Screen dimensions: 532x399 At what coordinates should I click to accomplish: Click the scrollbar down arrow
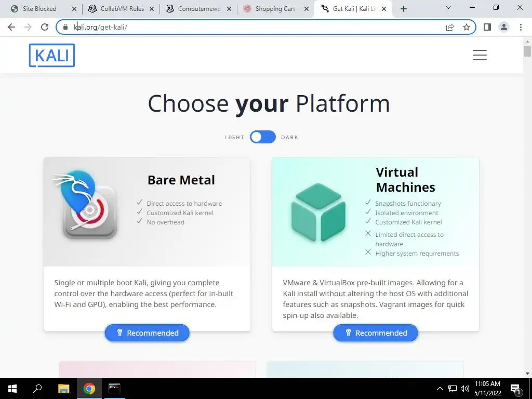coord(527,374)
